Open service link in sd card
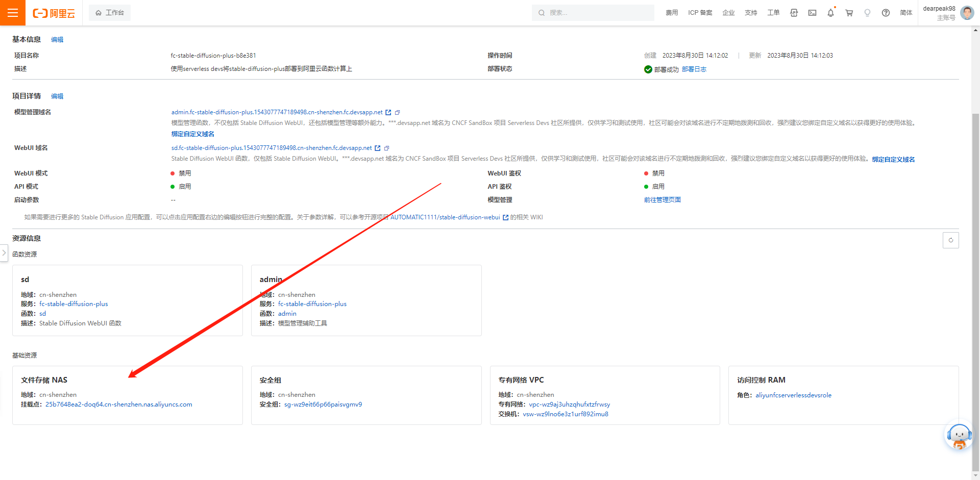The image size is (980, 480). coord(73,304)
